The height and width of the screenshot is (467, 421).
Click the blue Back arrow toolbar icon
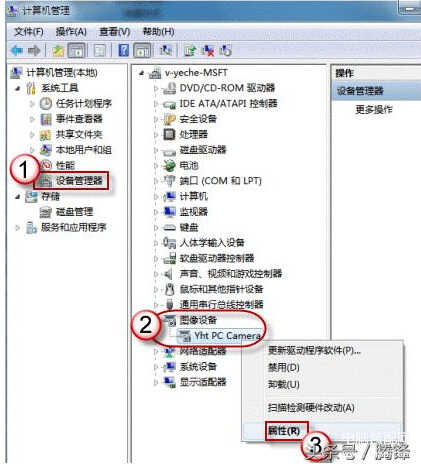coord(17,50)
